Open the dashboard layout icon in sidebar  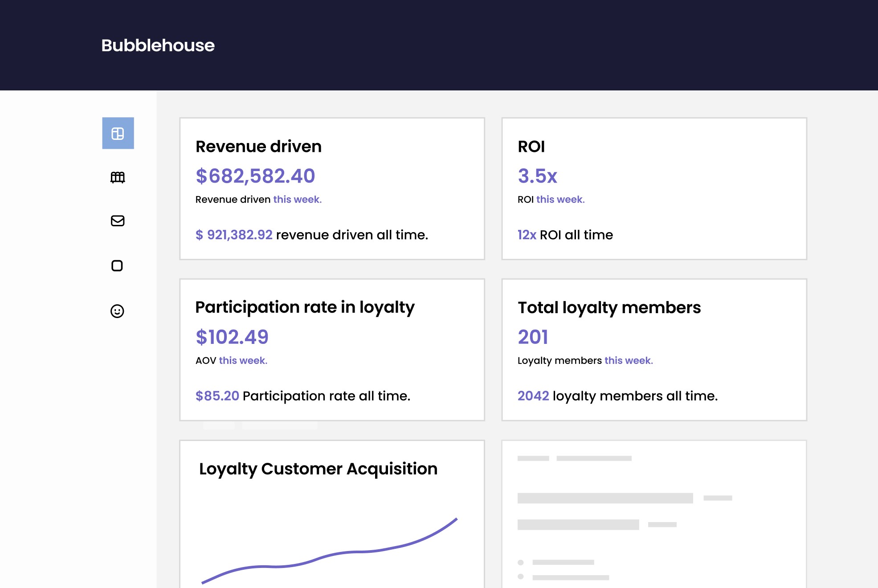[x=118, y=133]
